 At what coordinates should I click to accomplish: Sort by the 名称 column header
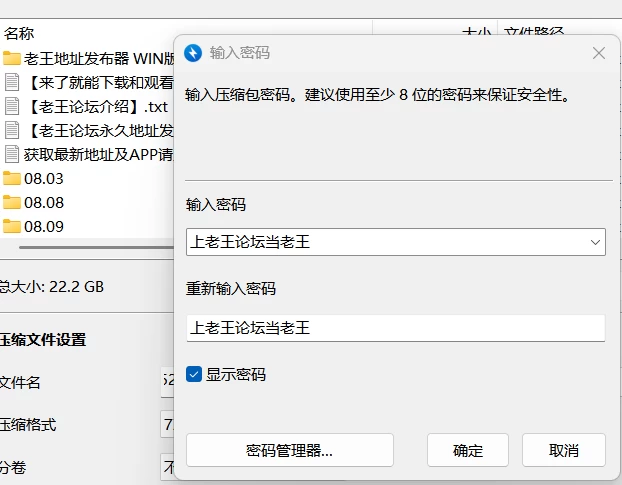[19, 33]
